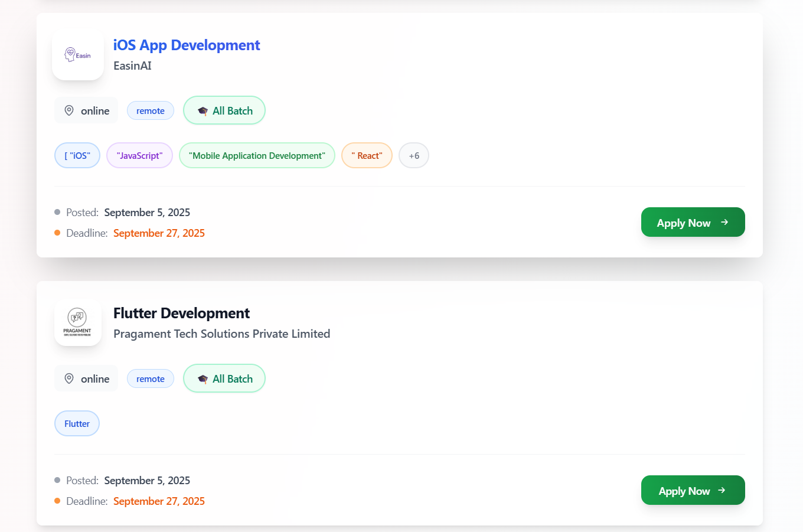Open the iOS skill tag filter

tap(77, 155)
